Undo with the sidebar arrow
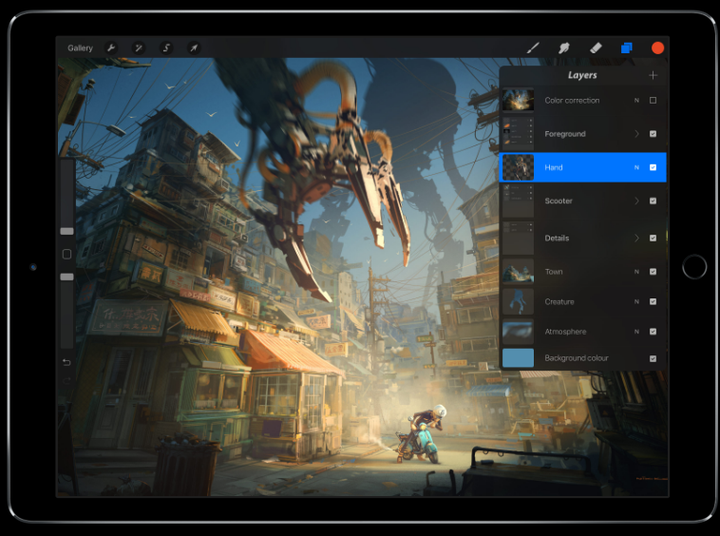The image size is (720, 536). pyautogui.click(x=67, y=362)
